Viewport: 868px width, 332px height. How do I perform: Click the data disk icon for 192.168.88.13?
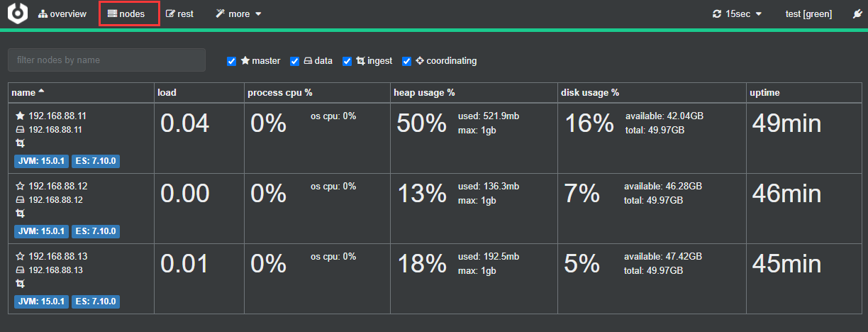20,270
